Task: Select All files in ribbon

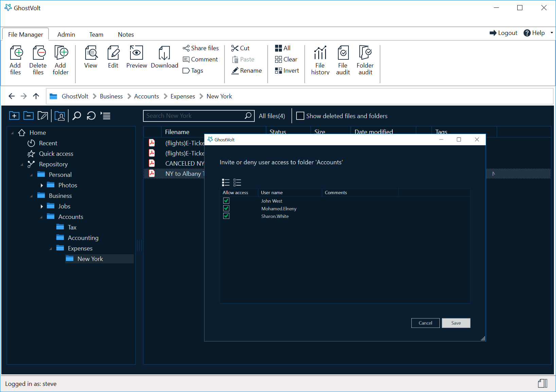Action: [283, 48]
